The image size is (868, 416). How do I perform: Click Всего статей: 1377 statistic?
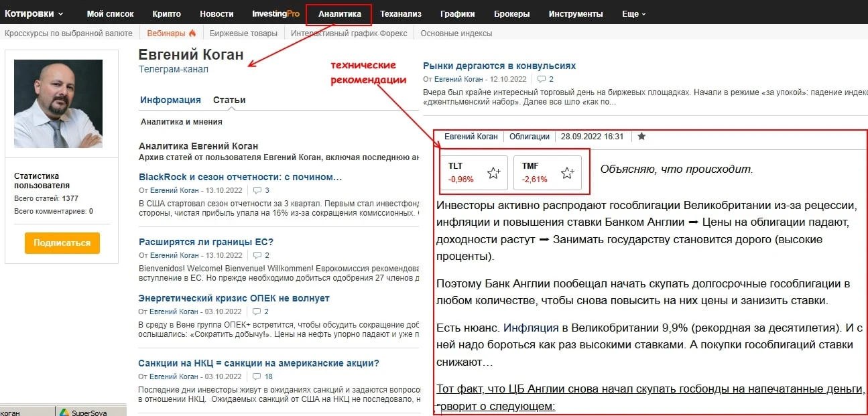point(46,199)
